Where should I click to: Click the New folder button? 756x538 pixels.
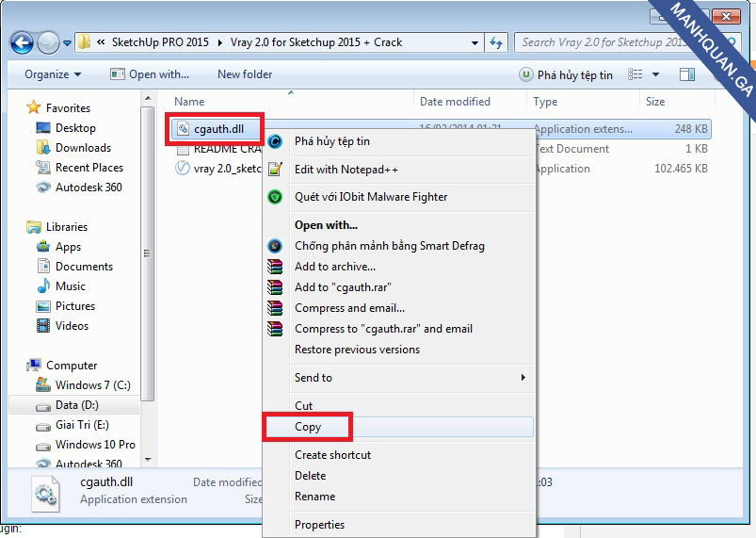tap(245, 74)
